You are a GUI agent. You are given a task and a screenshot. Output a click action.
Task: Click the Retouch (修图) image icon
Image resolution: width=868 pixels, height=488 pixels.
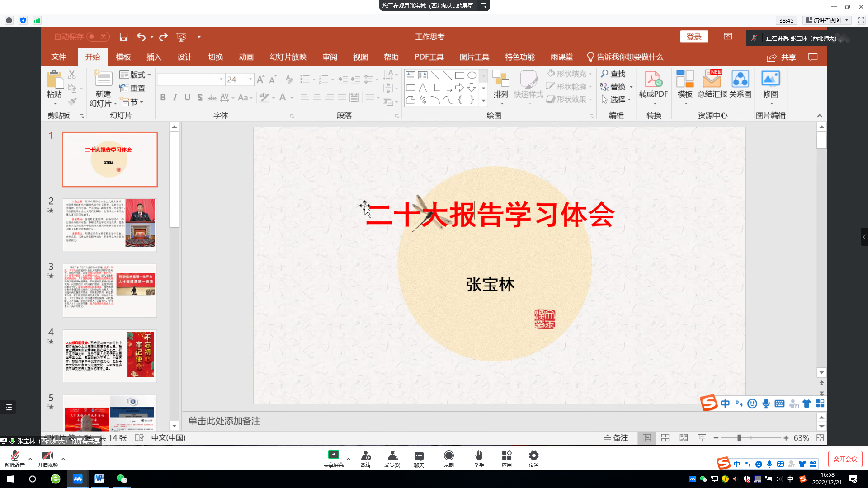coord(770,80)
